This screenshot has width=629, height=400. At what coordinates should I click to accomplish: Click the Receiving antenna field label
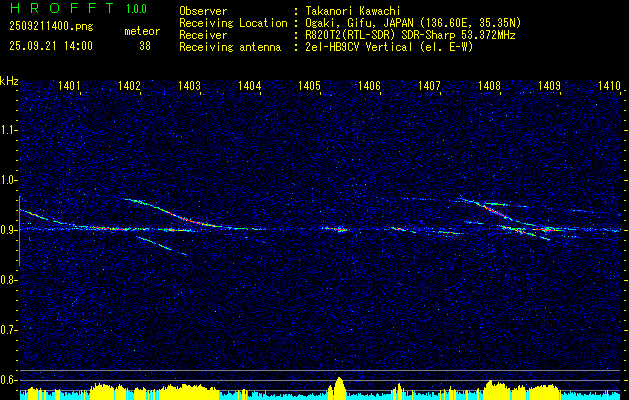tap(230, 47)
